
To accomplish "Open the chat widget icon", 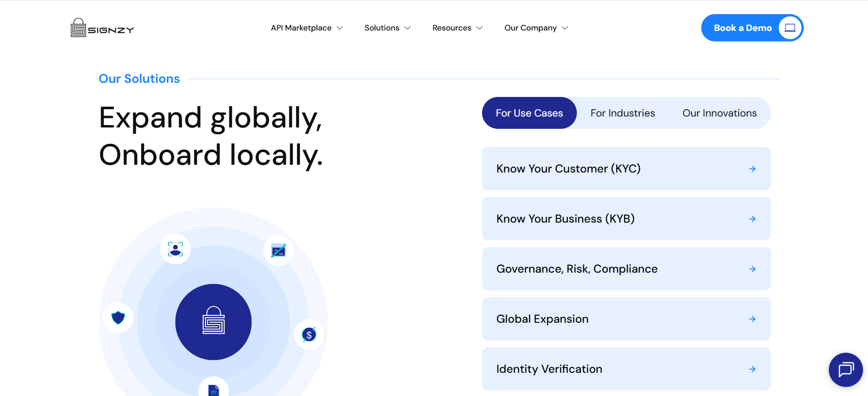I will tap(846, 370).
